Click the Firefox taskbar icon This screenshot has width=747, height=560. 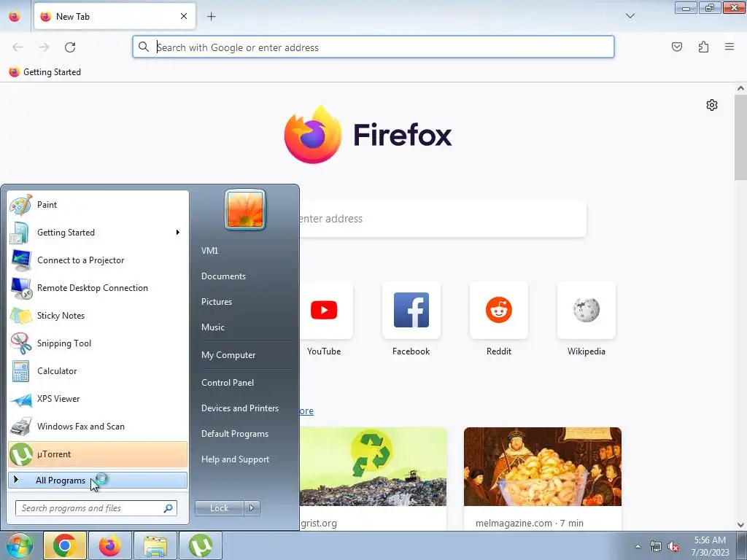tap(109, 545)
